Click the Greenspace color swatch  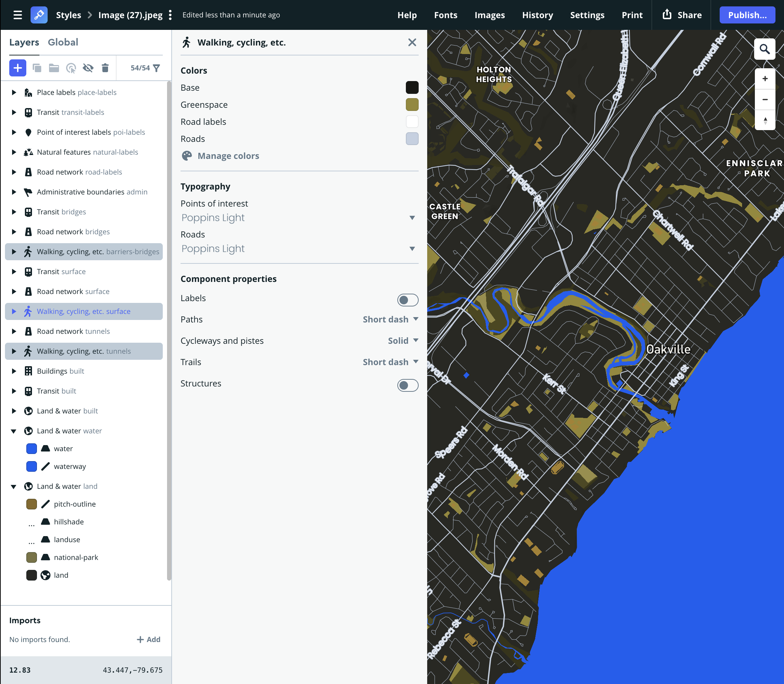412,104
